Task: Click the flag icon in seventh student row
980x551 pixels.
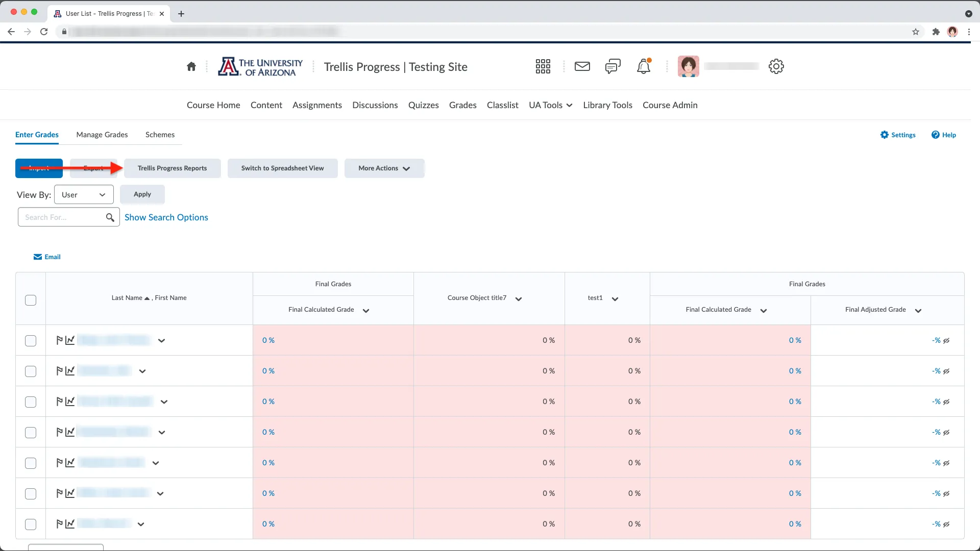Action: (x=60, y=524)
